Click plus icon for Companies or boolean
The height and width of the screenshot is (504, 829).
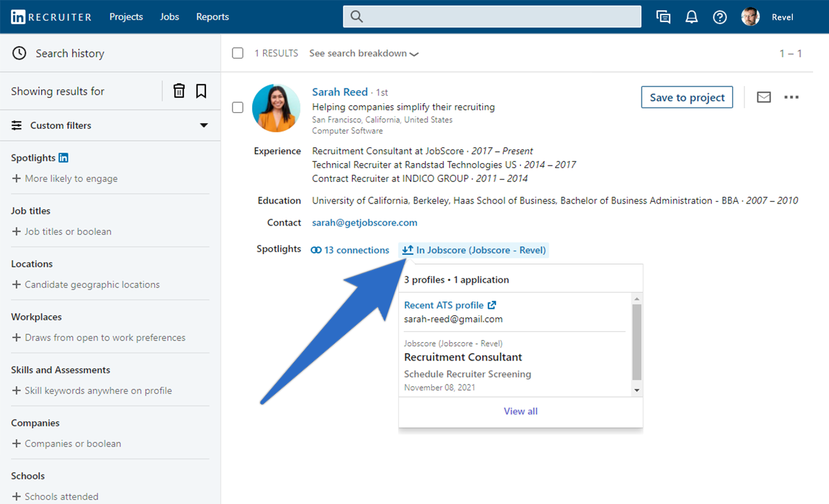click(x=16, y=444)
